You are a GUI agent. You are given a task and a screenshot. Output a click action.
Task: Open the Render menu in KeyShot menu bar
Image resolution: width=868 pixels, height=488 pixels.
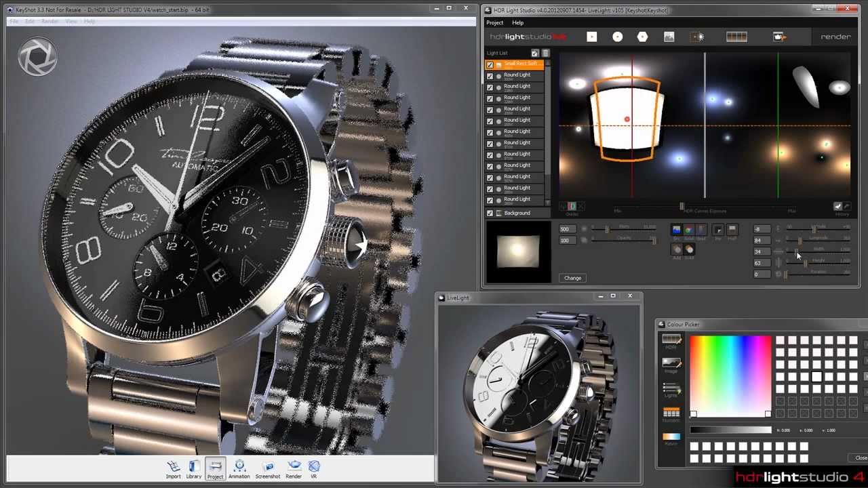50,22
